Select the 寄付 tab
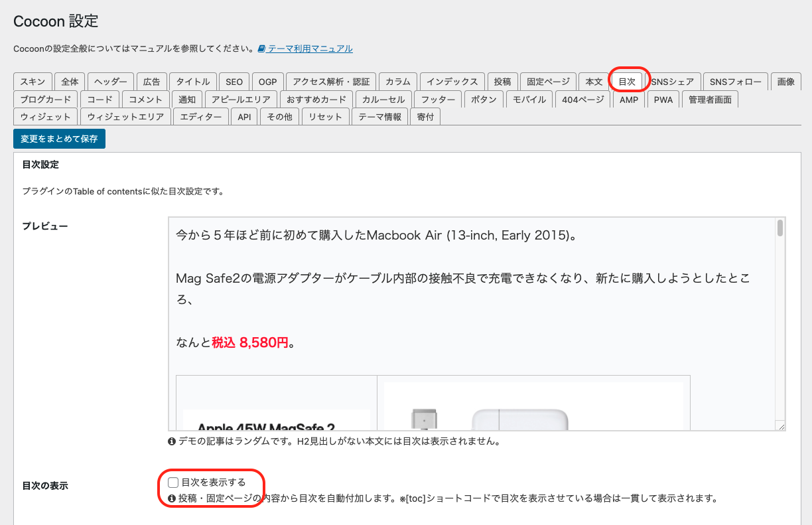 pyautogui.click(x=425, y=117)
